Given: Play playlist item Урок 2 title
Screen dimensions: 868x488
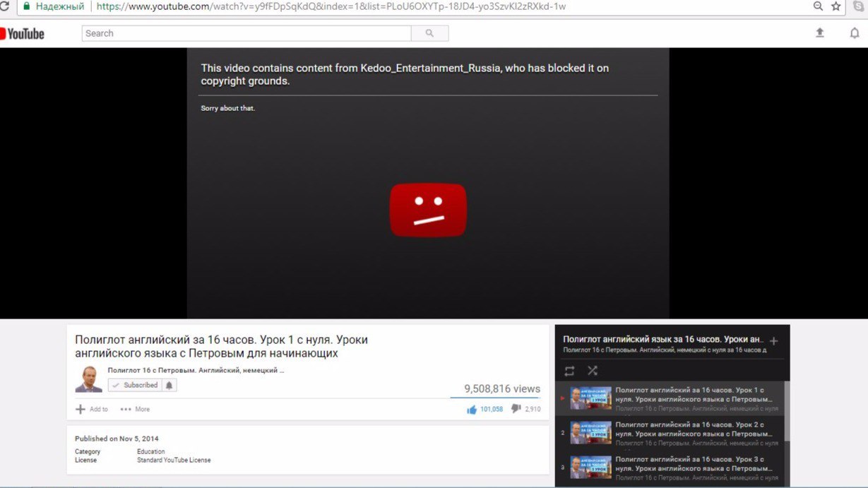Looking at the screenshot, I should pyautogui.click(x=693, y=429).
